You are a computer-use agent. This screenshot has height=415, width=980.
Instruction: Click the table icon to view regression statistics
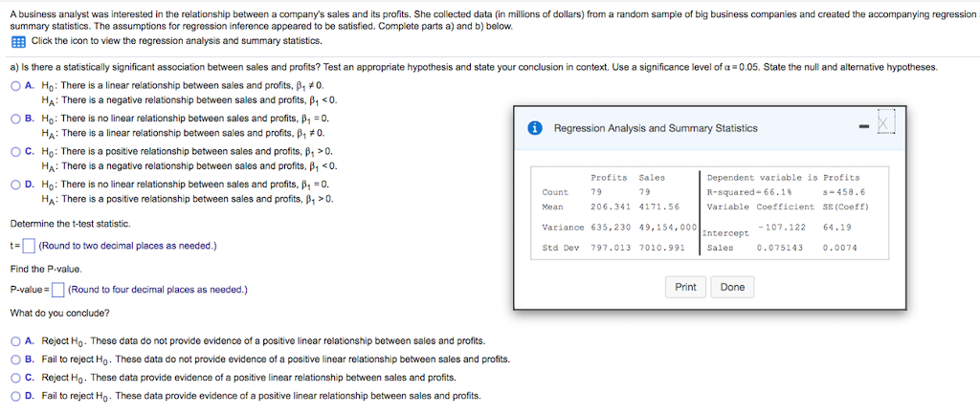[x=17, y=42]
